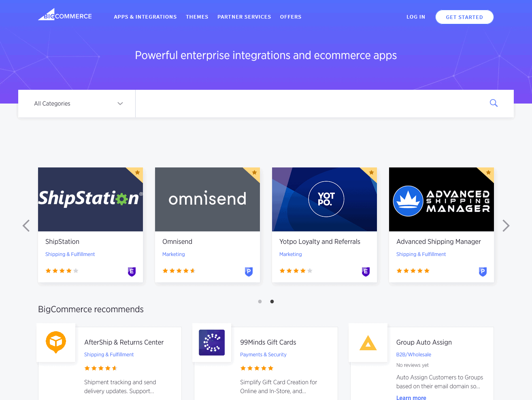Open AfterShip & Returns Center title
This screenshot has height=400, width=532.
click(124, 342)
